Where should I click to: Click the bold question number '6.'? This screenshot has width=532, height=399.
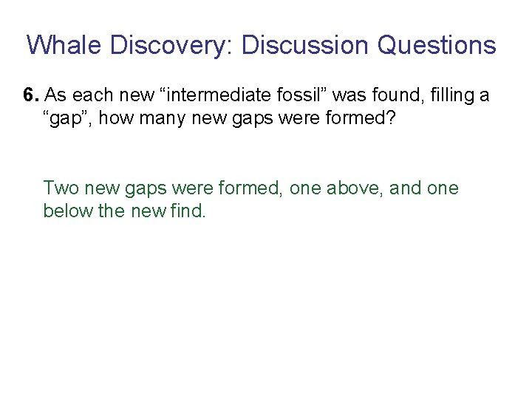32,95
